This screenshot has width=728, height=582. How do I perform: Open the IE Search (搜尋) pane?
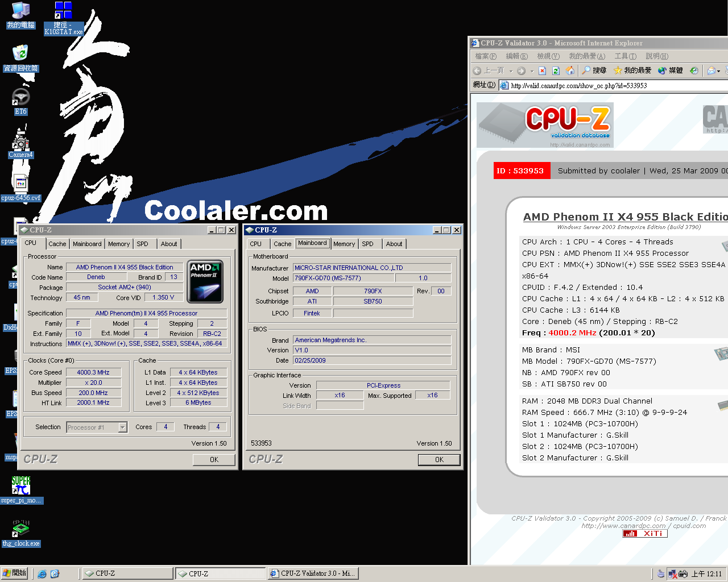tap(594, 70)
